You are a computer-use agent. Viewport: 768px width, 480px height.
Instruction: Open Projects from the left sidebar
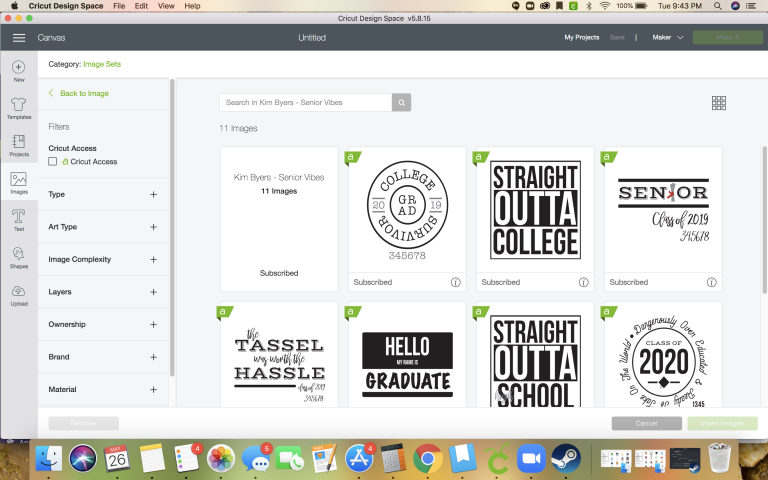pyautogui.click(x=19, y=145)
